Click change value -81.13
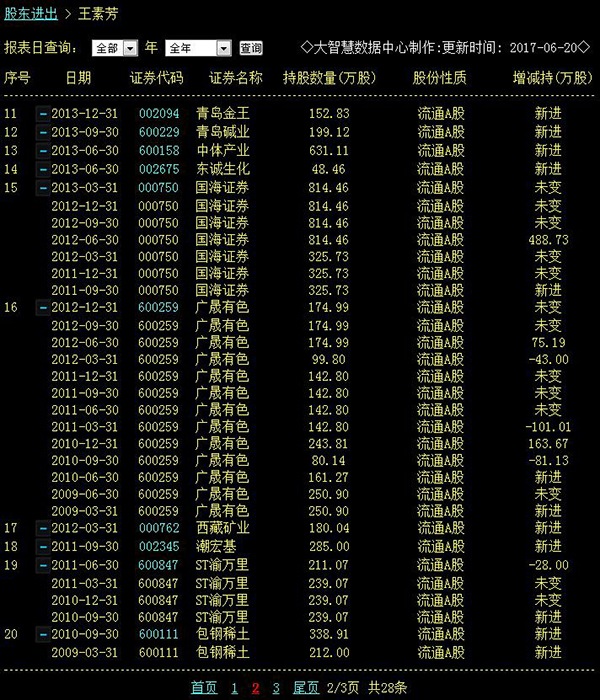The image size is (600, 700). [549, 461]
